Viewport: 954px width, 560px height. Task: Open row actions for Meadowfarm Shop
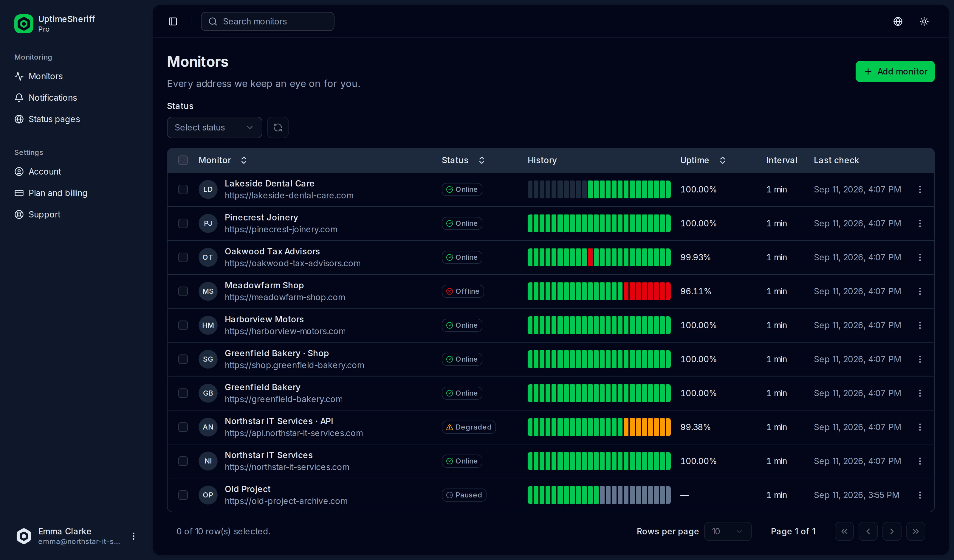tap(920, 291)
